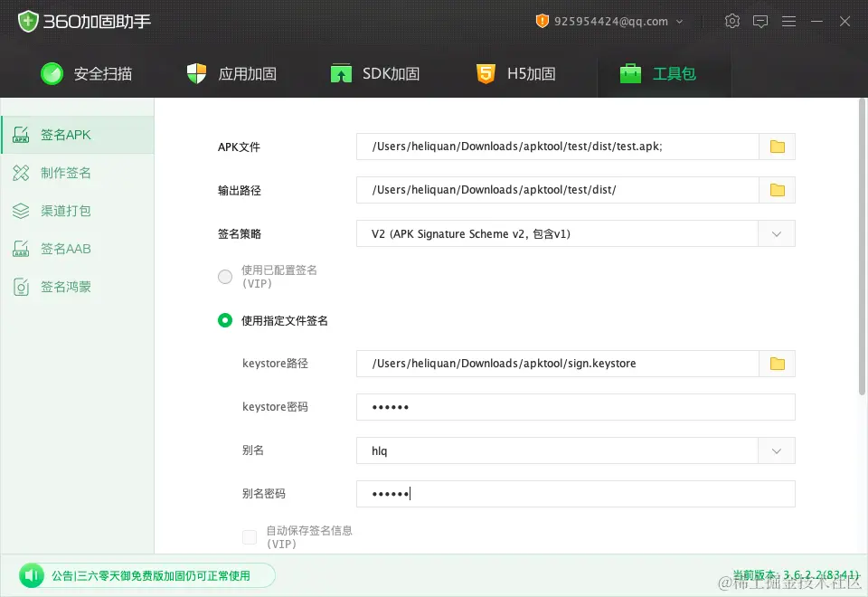The image size is (868, 597).
Task: Click the H5加固 orange icon
Action: coord(486,73)
